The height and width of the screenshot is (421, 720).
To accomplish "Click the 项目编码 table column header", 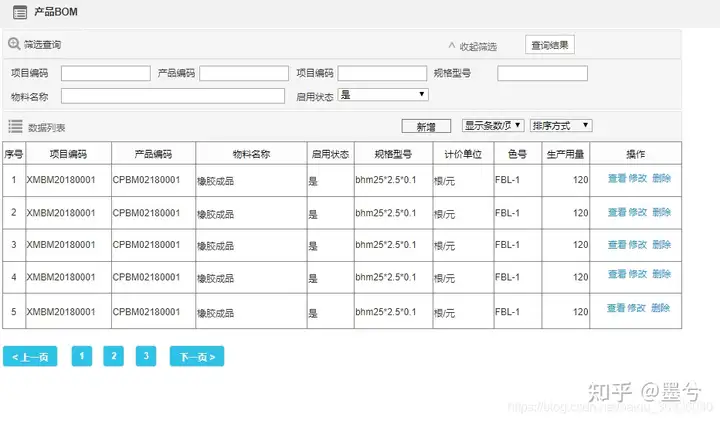I will [x=68, y=154].
